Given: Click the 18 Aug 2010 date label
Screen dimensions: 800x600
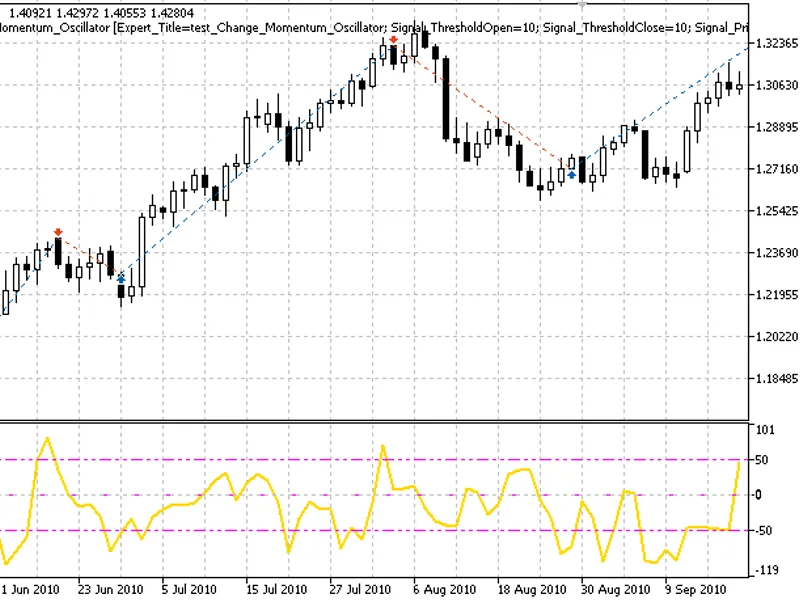Looking at the screenshot, I should click(532, 589).
